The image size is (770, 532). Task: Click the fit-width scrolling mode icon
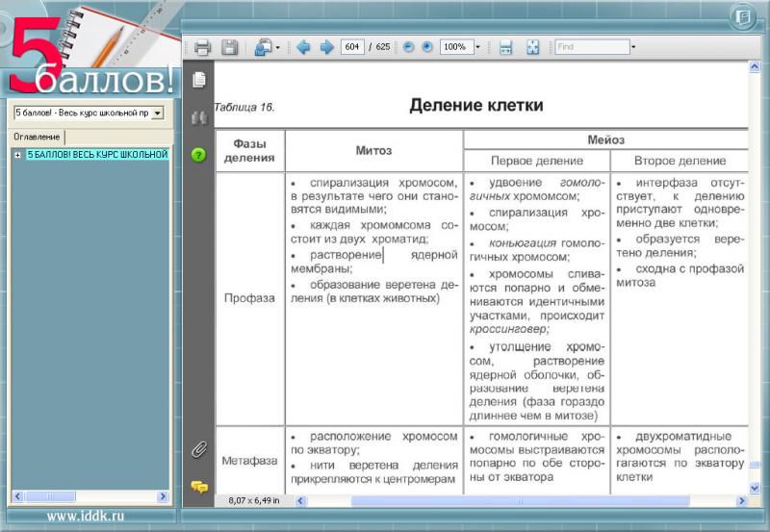(x=505, y=47)
